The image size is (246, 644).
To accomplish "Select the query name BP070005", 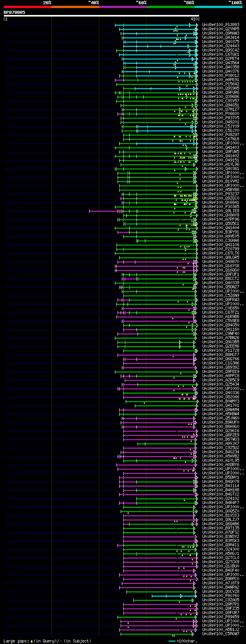I will [15, 12].
